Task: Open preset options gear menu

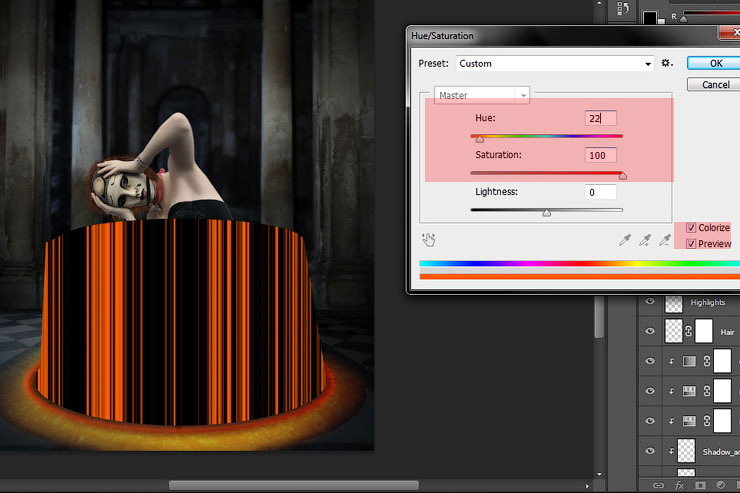Action: point(667,63)
